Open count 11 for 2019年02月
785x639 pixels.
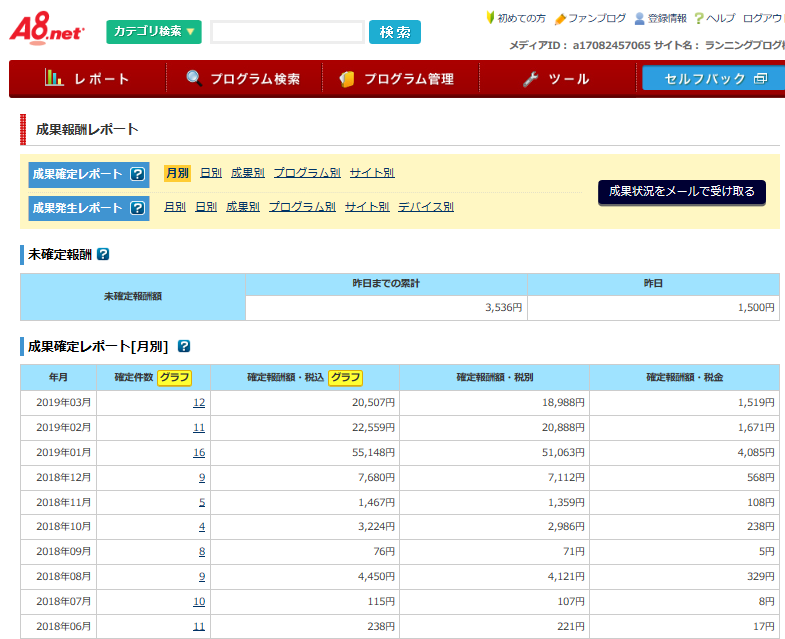[x=199, y=428]
